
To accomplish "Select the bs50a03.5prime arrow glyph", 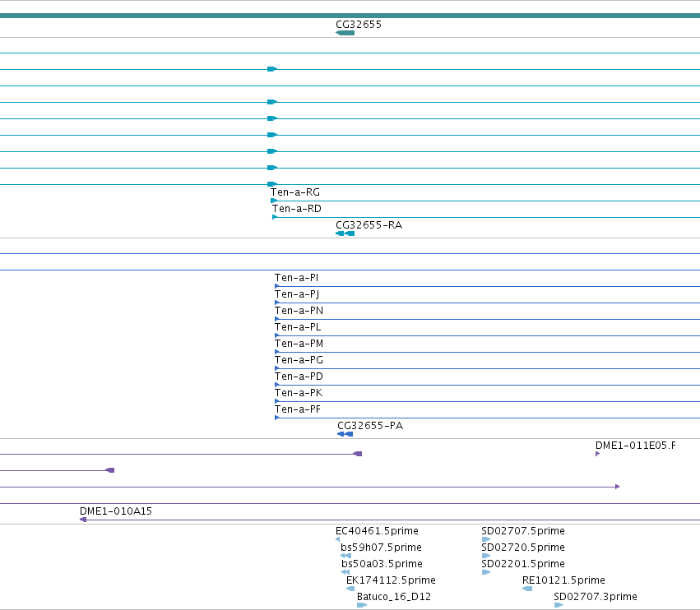I will pos(345,572).
